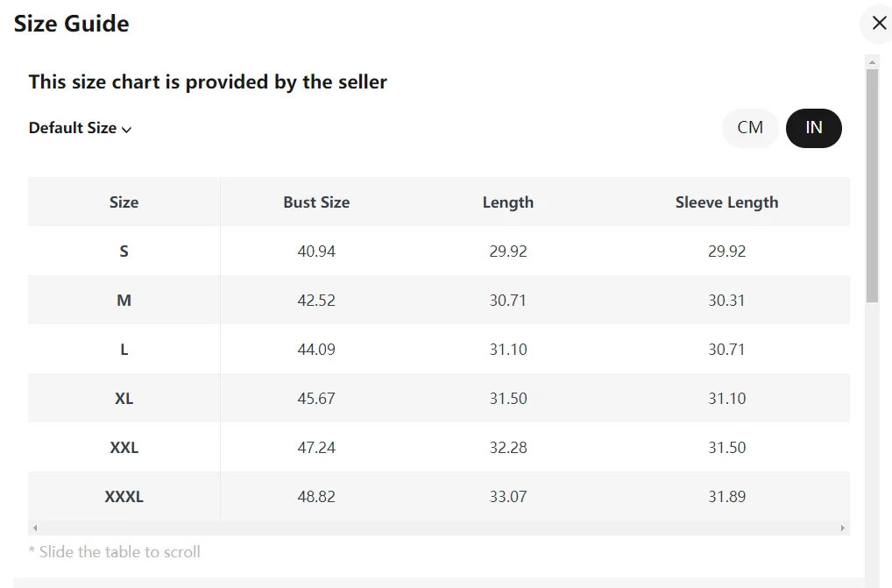The image size is (892, 588).
Task: Select the L size row label
Action: coord(124,350)
